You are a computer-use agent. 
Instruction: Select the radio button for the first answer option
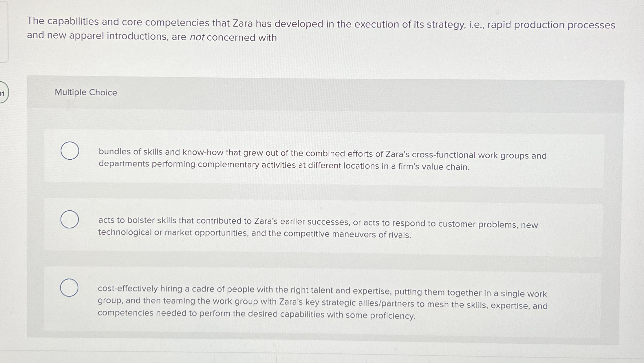(x=69, y=150)
